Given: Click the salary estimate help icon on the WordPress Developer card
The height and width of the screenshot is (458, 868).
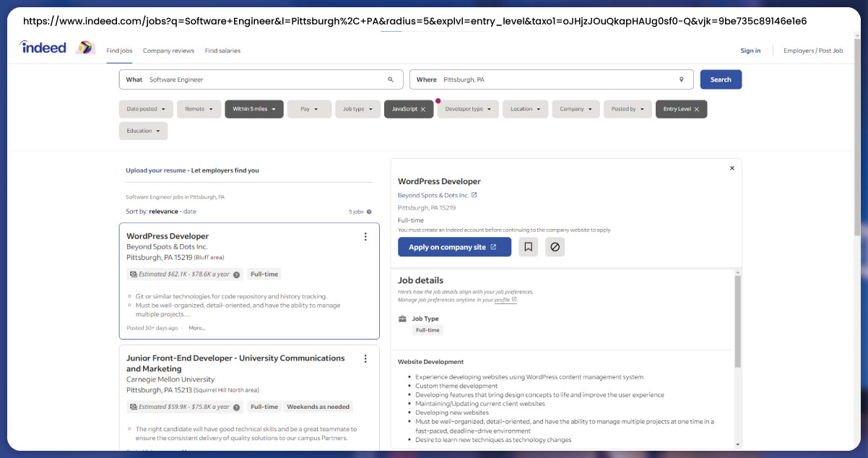Looking at the screenshot, I should point(237,275).
